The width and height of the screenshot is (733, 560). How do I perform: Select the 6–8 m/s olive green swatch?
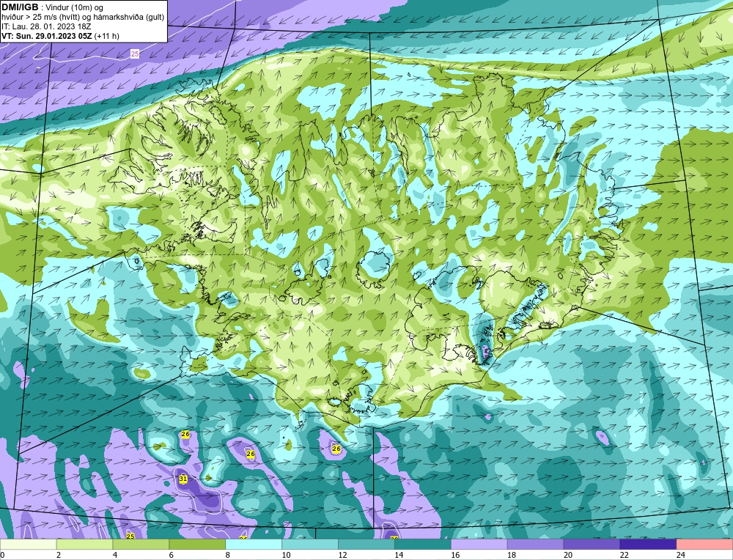pos(197,545)
